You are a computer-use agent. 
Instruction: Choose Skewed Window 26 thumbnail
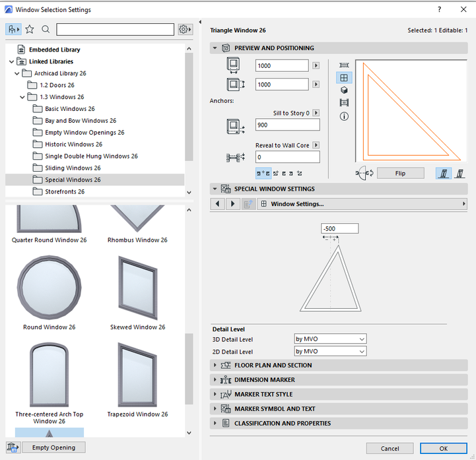[x=137, y=288]
